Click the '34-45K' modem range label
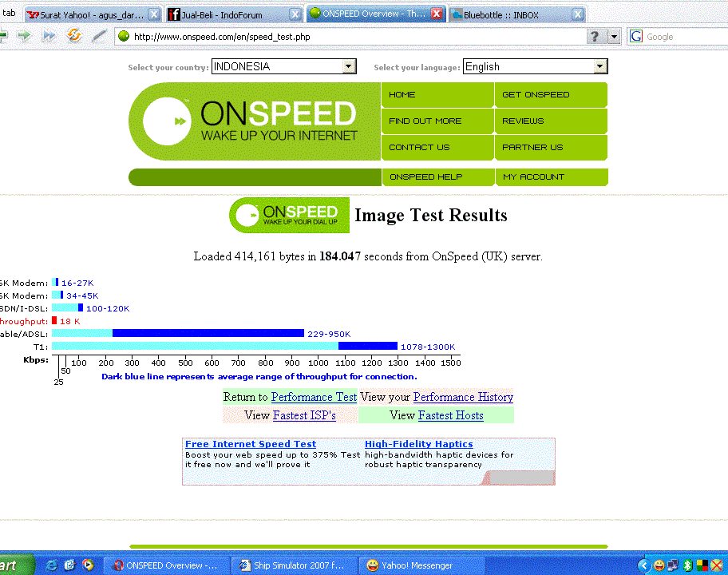This screenshot has height=575, width=728. click(82, 295)
